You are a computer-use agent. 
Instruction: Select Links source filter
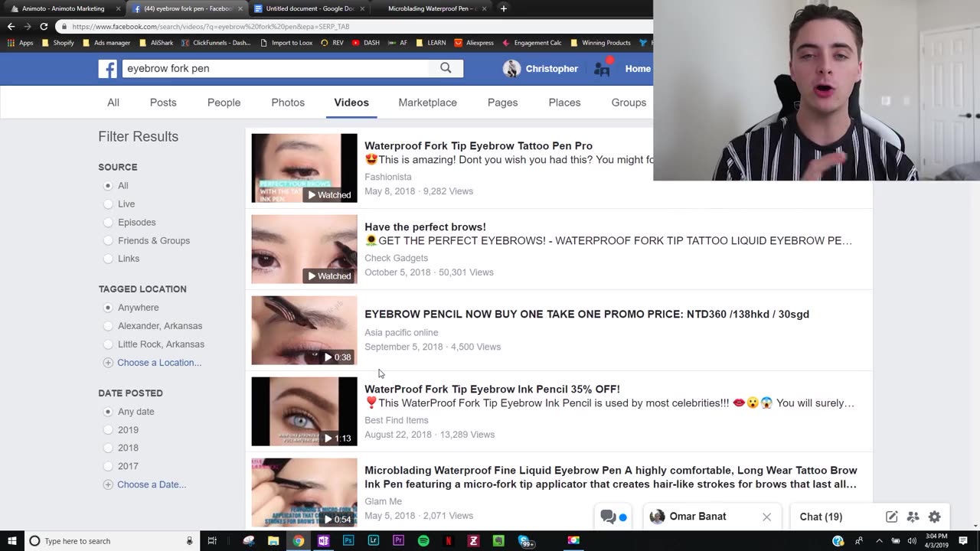click(x=108, y=259)
